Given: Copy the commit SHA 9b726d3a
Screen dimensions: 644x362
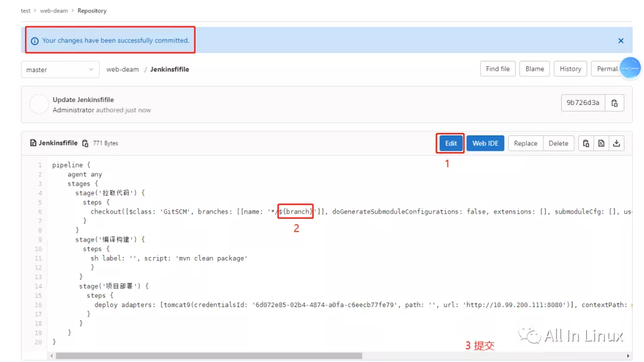Looking at the screenshot, I should 615,103.
